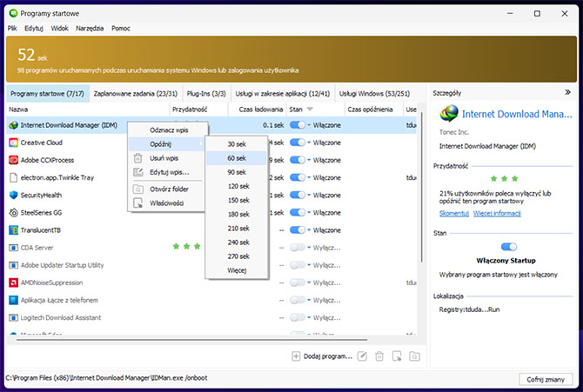Image resolution: width=583 pixels, height=392 pixels.
Task: Click the three-star rating in details panel
Action: coord(504,179)
